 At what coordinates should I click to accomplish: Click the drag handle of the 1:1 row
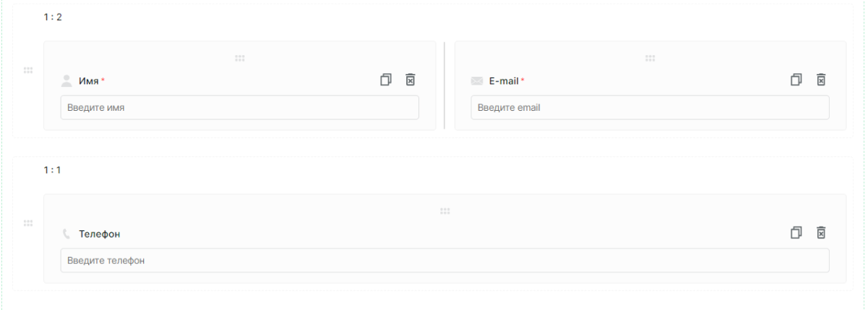tap(28, 223)
